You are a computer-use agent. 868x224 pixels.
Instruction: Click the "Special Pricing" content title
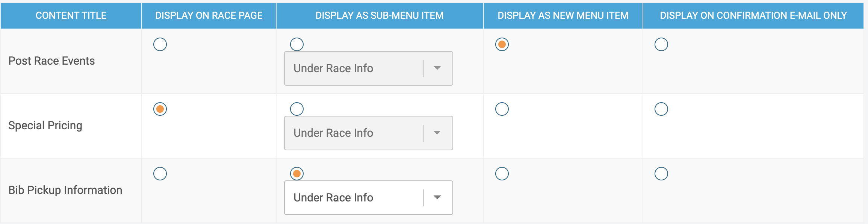(x=45, y=125)
